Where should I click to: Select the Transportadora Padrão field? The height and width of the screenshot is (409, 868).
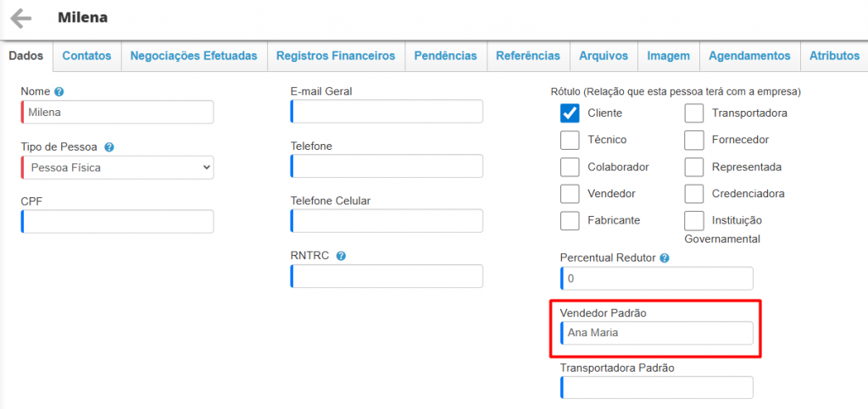(657, 387)
